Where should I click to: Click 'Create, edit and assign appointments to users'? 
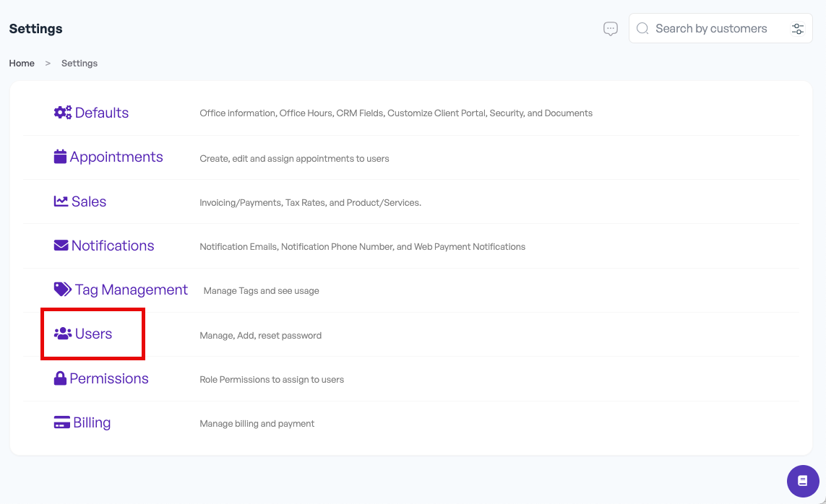[294, 159]
